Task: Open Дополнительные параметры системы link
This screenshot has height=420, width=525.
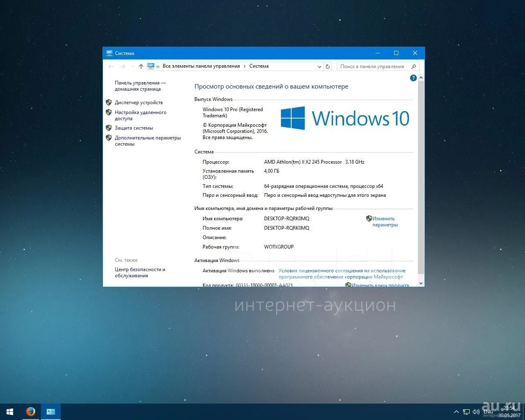Action: tap(148, 141)
